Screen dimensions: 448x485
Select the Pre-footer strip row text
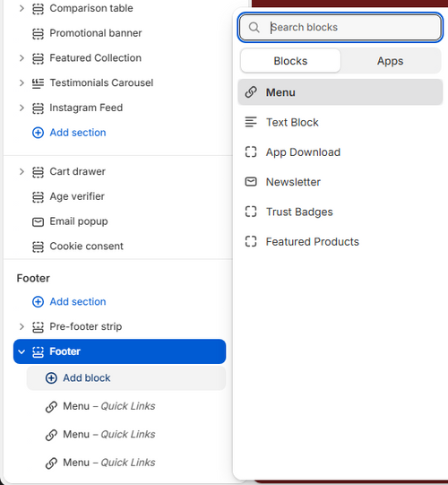(86, 326)
